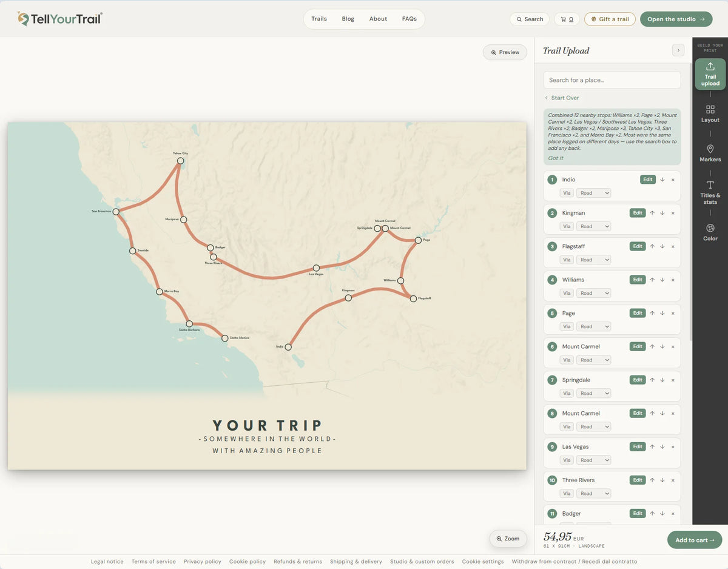Viewport: 728px width, 569px height.
Task: Move the Springdale stop down
Action: click(662, 380)
